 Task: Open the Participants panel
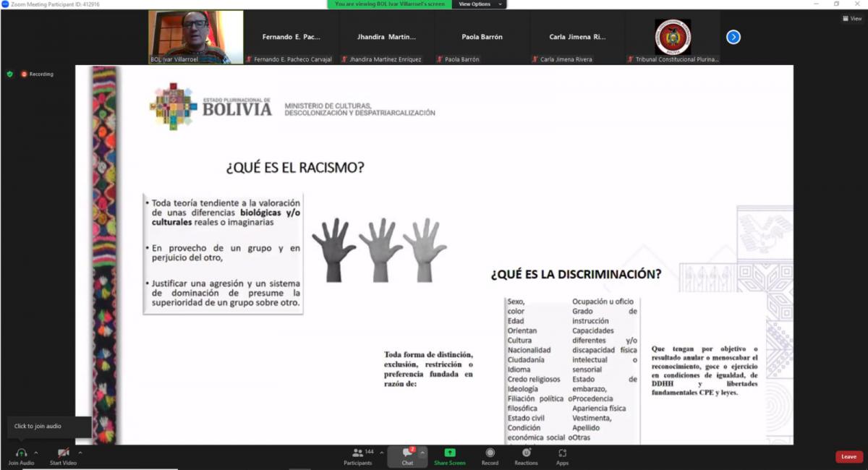click(x=357, y=453)
